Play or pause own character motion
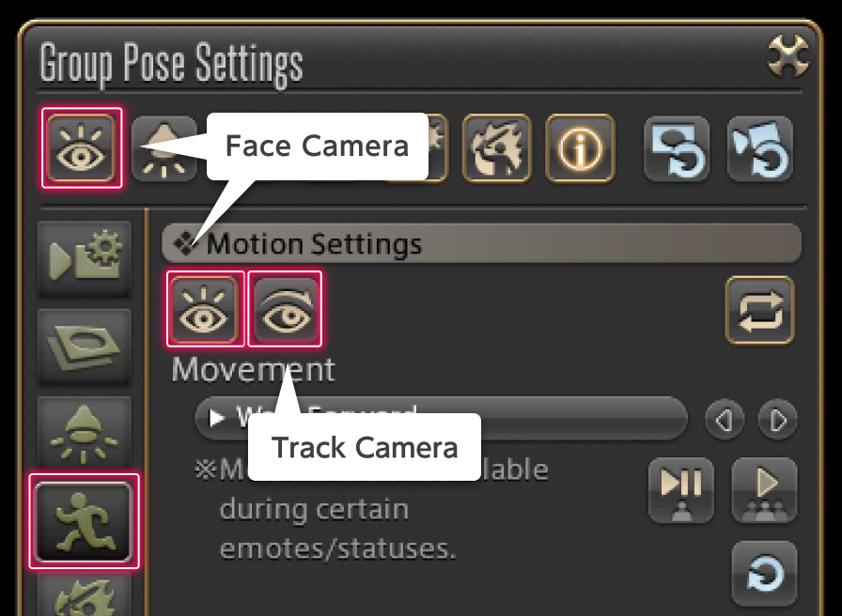Screen dimensions: 842x616 [680, 489]
